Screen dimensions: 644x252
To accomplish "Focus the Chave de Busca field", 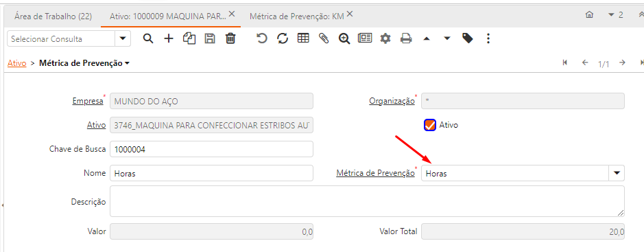I will coord(211,149).
